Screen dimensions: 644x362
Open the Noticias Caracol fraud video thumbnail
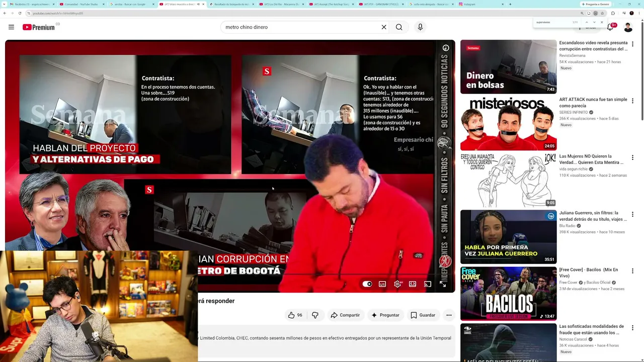click(x=508, y=342)
